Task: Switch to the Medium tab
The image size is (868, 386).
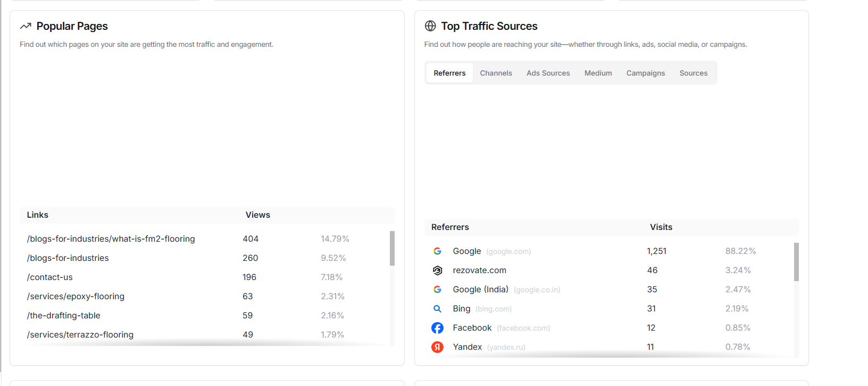Action: pos(598,73)
